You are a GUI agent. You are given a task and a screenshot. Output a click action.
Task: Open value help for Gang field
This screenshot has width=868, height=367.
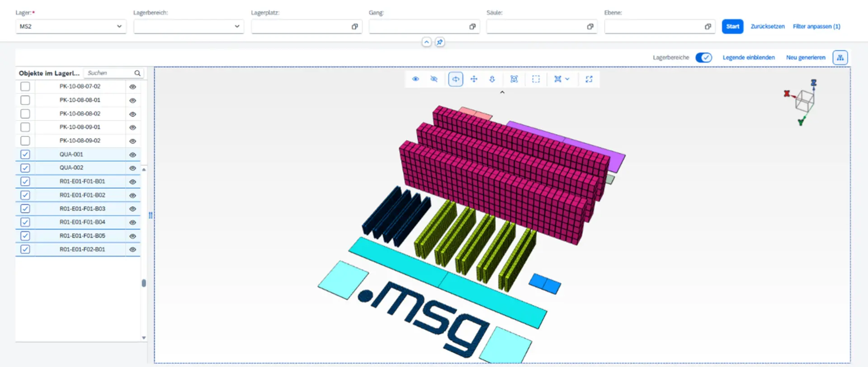coord(472,27)
